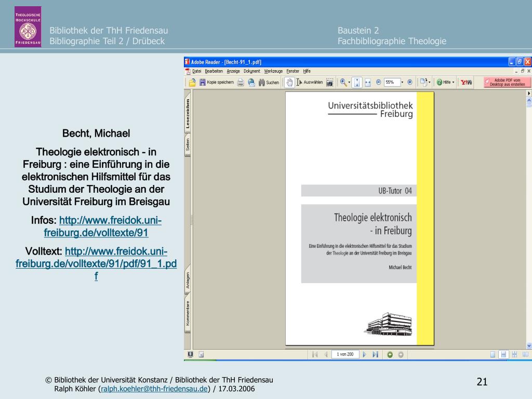The image size is (532, 399).
Task: Open the Lesezeichen side panel tab
Action: (188, 113)
